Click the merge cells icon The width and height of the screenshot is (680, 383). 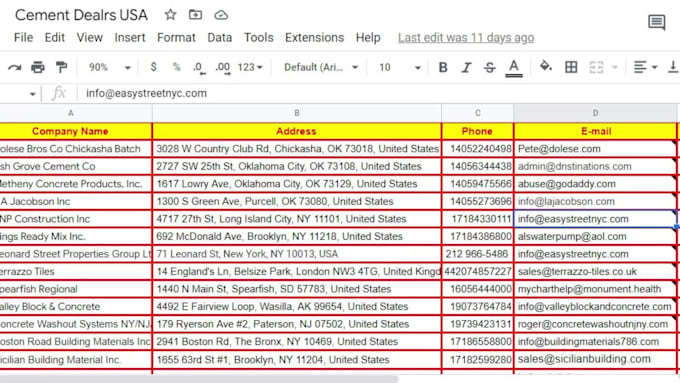coord(596,67)
